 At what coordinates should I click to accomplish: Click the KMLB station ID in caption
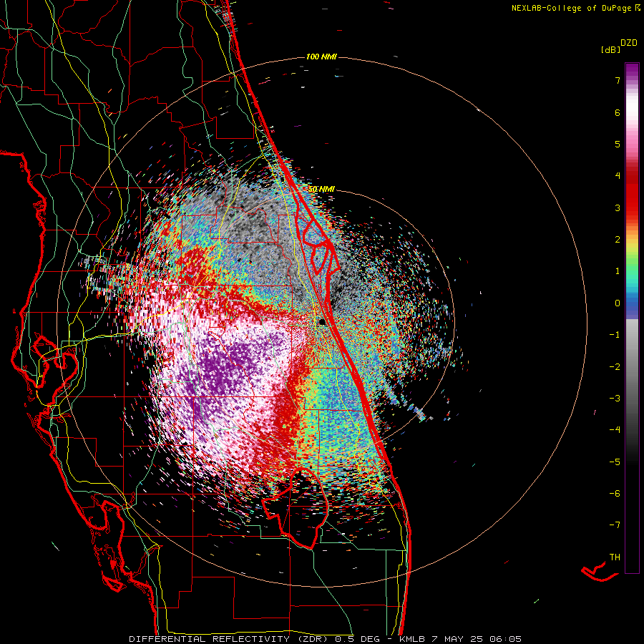[412, 639]
